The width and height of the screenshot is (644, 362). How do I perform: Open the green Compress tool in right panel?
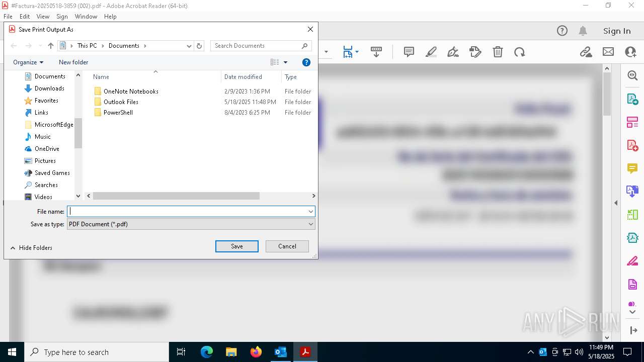(x=632, y=215)
